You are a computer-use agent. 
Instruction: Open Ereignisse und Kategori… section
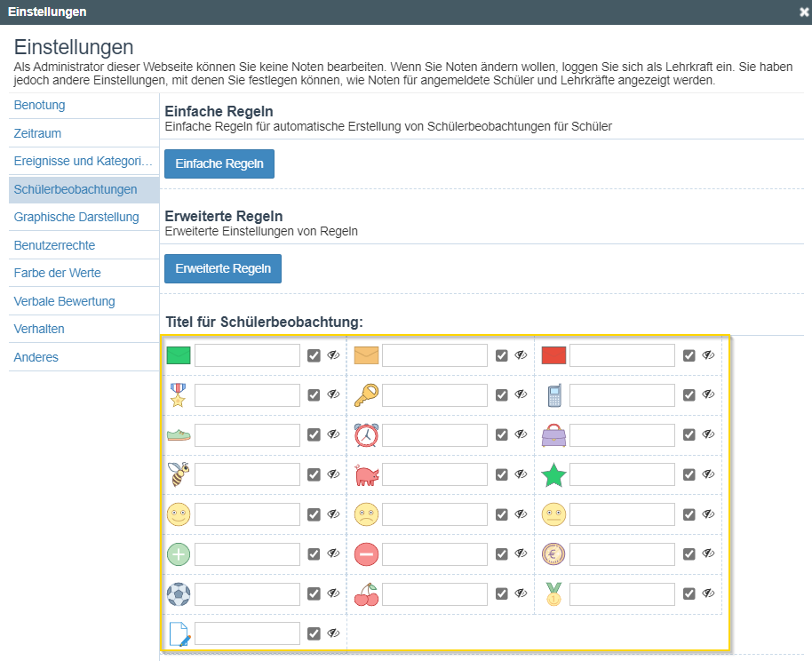coord(83,161)
